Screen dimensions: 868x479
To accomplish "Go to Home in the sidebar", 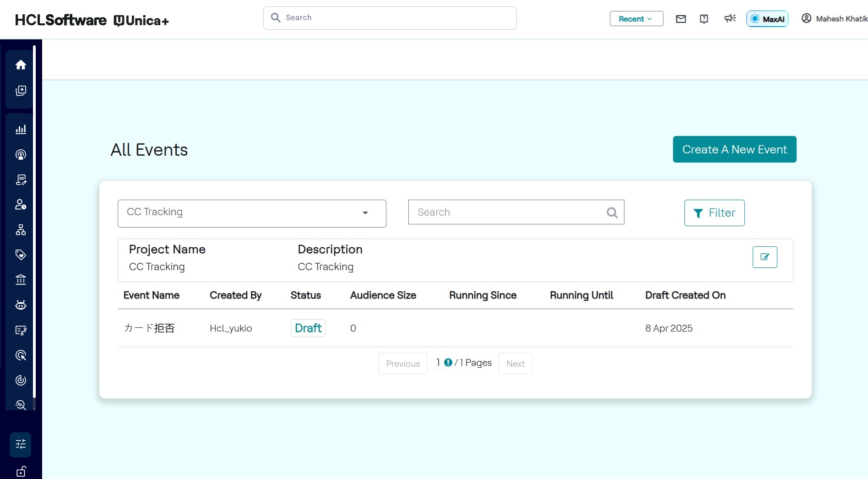I will (21, 65).
